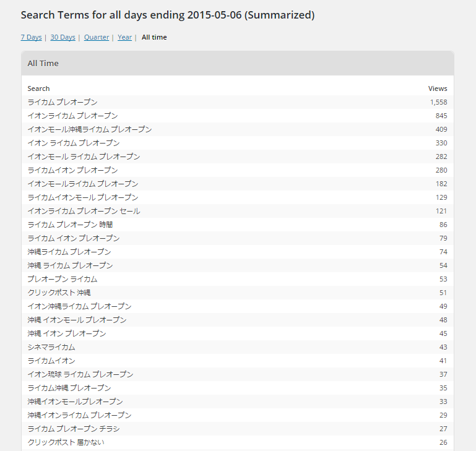Click the row with 330 views
This screenshot has width=476, height=451.
click(238, 143)
